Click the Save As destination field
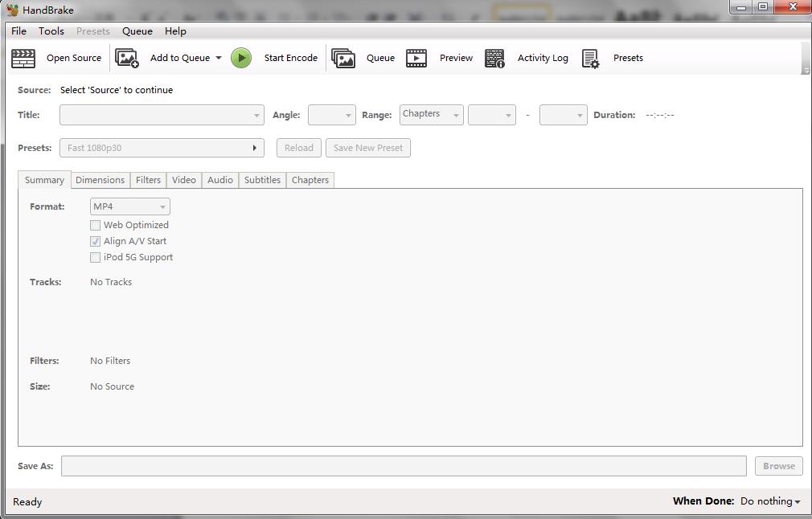Screen dimensions: 812x519 (x=404, y=466)
